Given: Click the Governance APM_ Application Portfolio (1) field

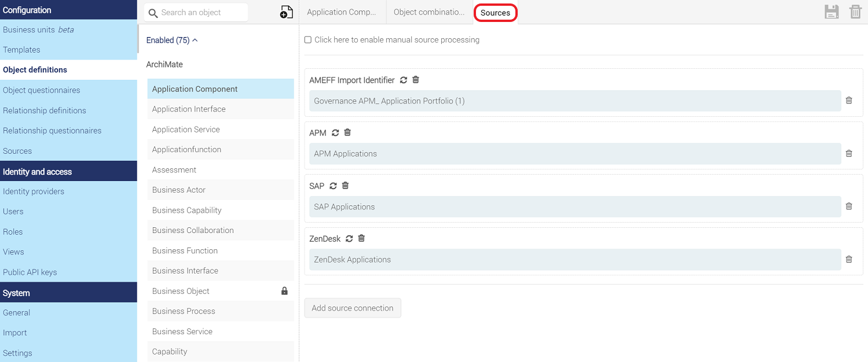Looking at the screenshot, I should tap(575, 101).
